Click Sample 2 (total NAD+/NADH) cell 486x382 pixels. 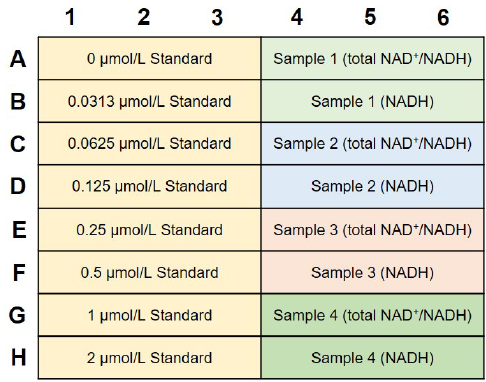point(373,144)
